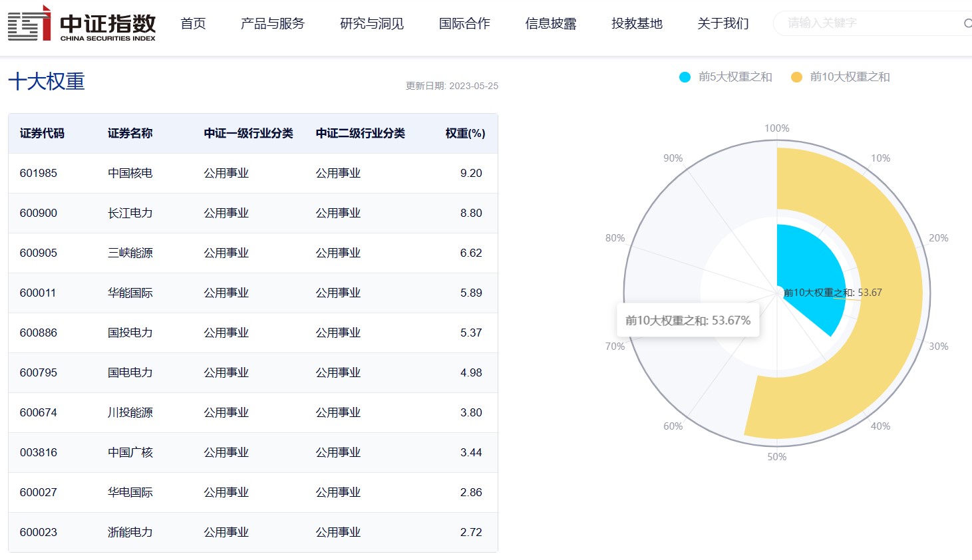Screen dimensions: 972x560
Task: Click the 100% axis label on chart
Action: coord(777,128)
